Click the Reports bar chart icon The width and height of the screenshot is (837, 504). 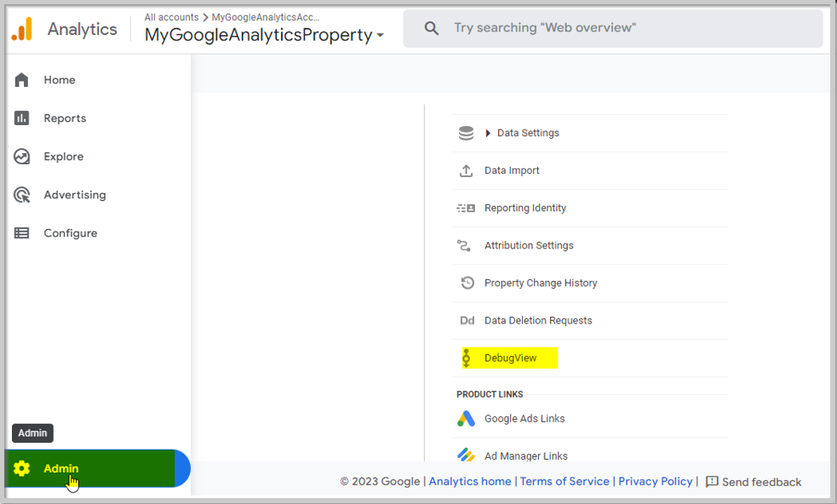point(21,118)
